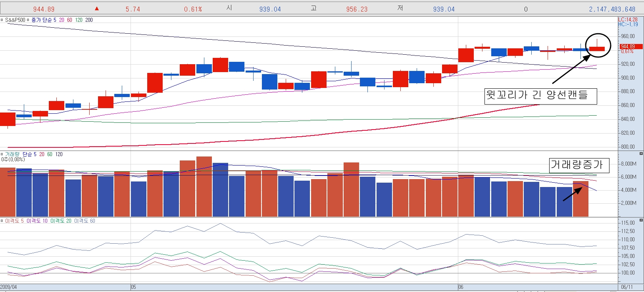Click the 윗꼬리가 긴 양선캔들 annotation box
The image size is (644, 292).
click(540, 95)
